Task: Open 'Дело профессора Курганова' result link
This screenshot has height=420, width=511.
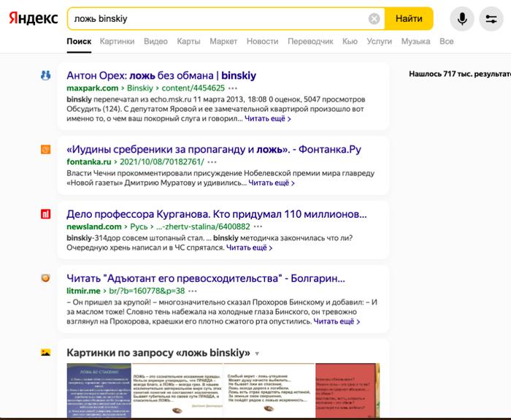Action: tap(216, 214)
